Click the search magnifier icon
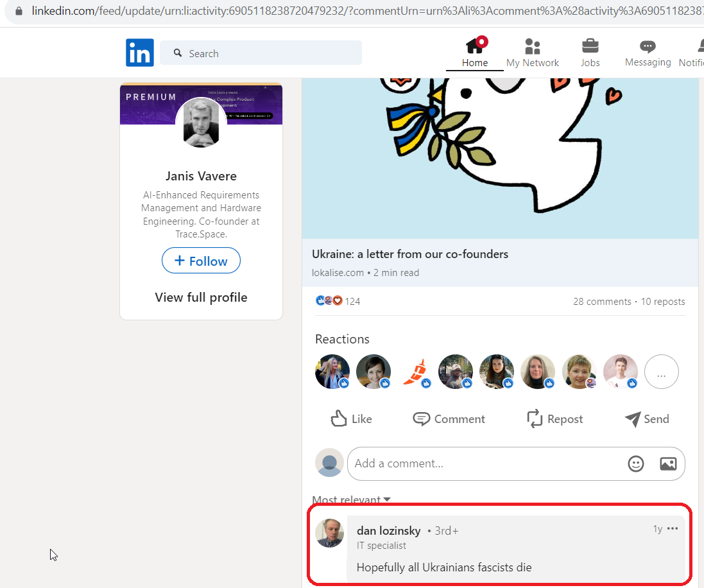Viewport: 704px width, 588px height. [x=178, y=53]
